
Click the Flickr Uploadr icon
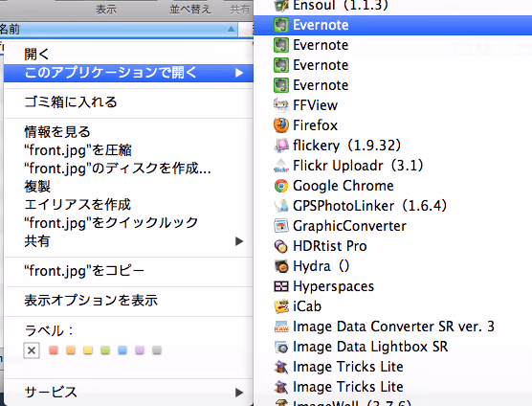tap(281, 166)
